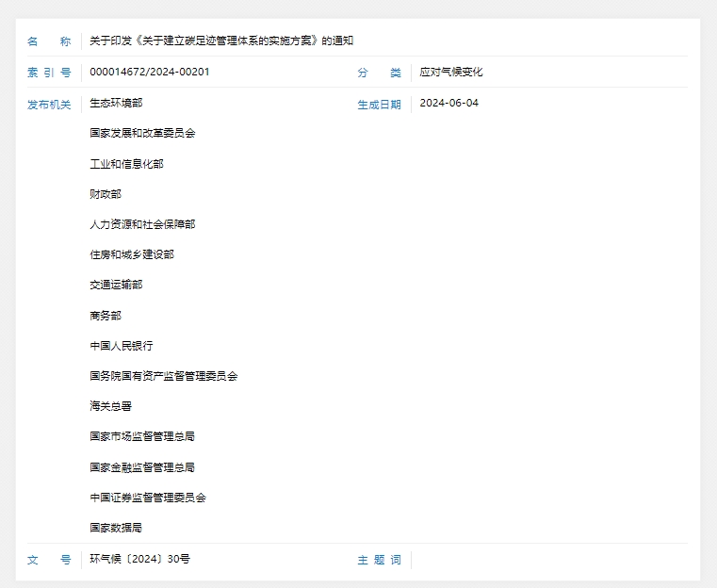Select the index number 000014672/2024-00201
The width and height of the screenshot is (717, 588).
pos(150,73)
